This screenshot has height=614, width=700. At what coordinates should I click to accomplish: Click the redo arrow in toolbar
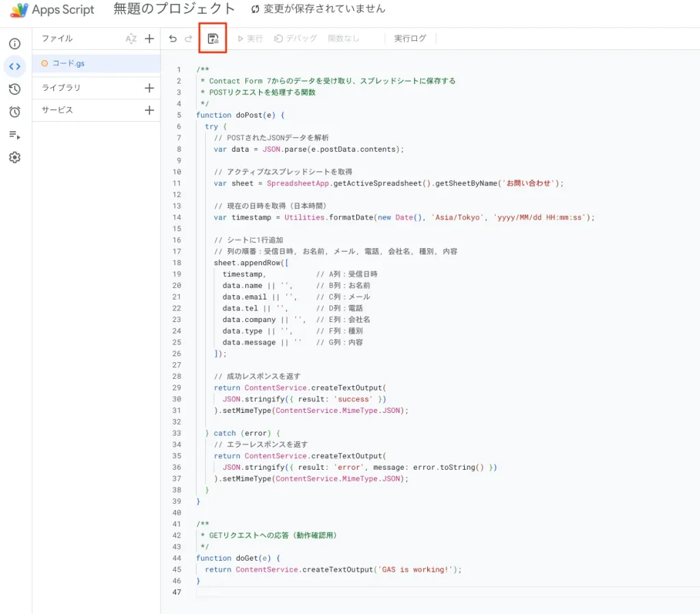[x=189, y=39]
